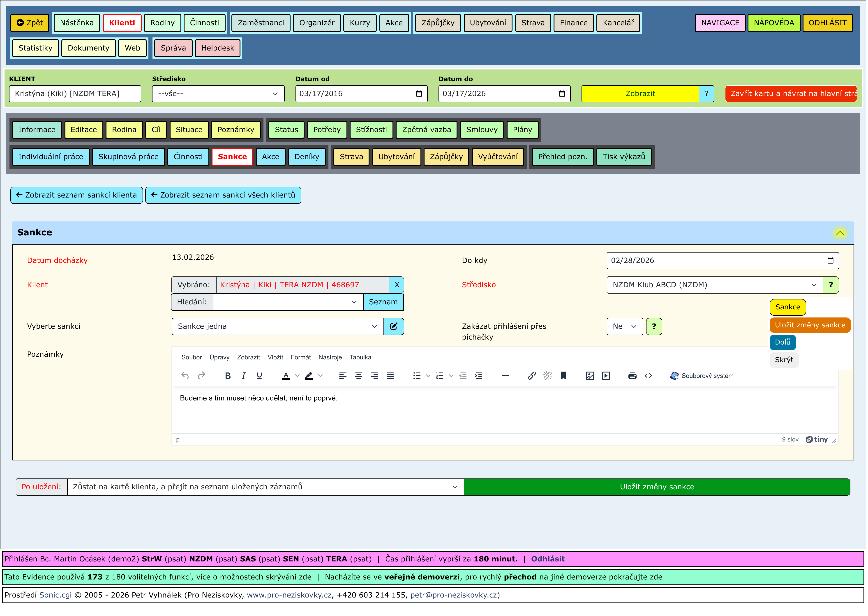868x616 pixels.
Task: Click the insert image icon
Action: pos(590,376)
